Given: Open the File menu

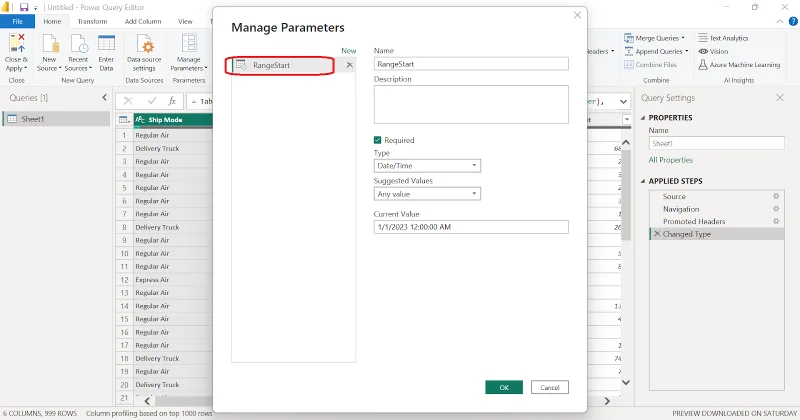Looking at the screenshot, I should coord(17,21).
